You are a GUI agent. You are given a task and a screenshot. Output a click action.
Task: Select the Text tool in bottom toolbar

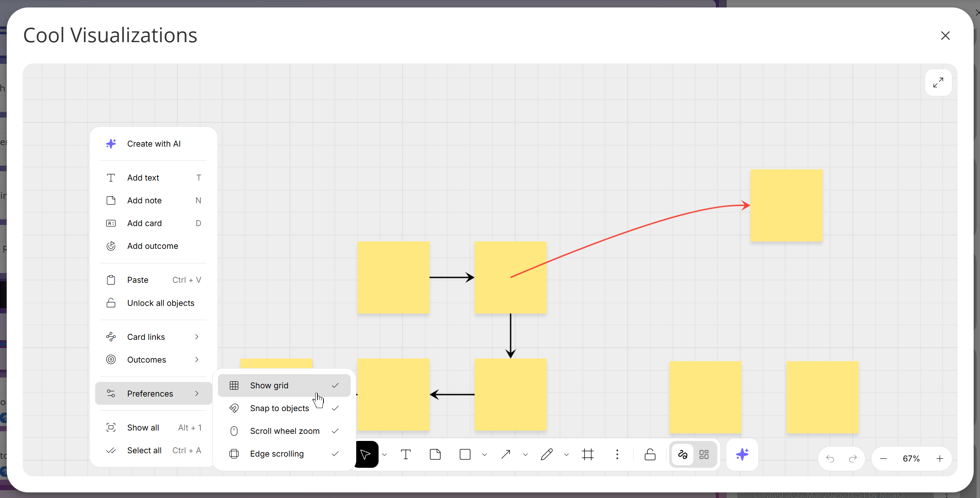click(406, 454)
